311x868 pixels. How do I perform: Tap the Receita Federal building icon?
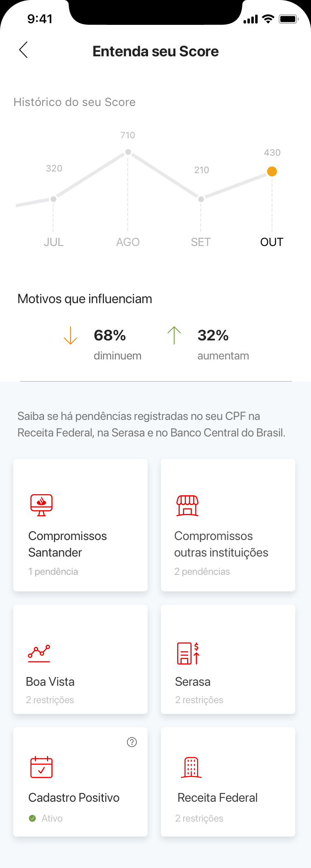[191, 767]
